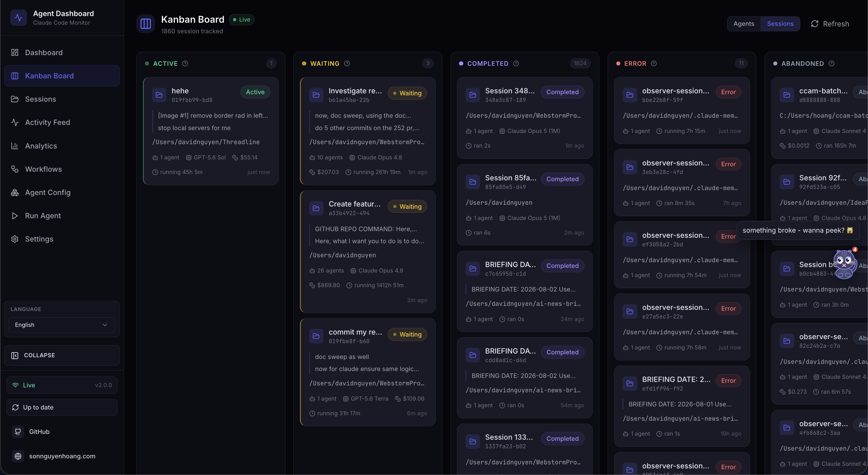Show help for ABANDONED column
This screenshot has width=868, height=475.
coord(831,63)
